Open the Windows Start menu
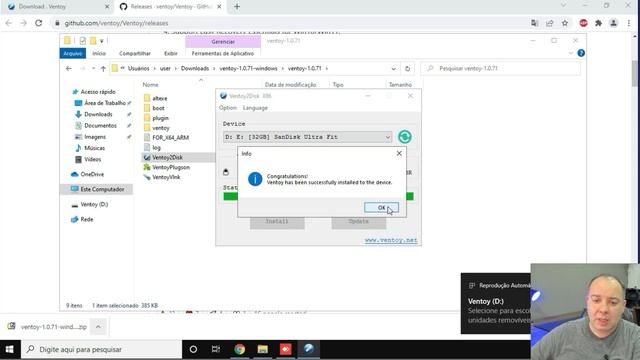640x360 pixels. click(9, 349)
